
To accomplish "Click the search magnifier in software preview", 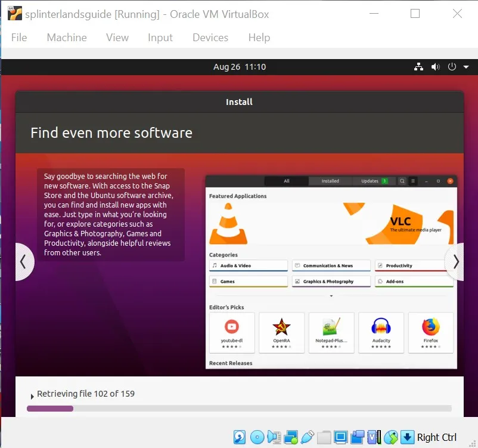I will [x=402, y=181].
